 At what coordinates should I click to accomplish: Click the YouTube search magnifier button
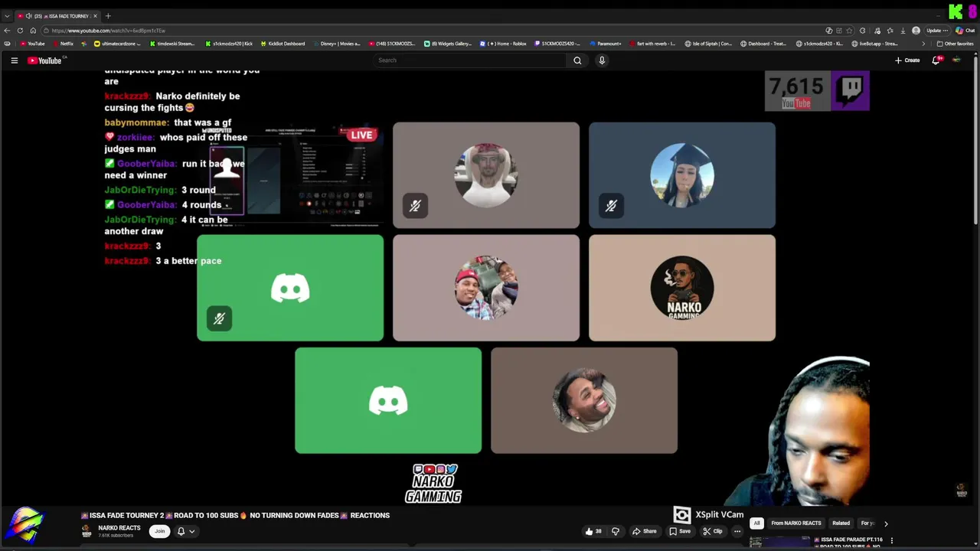577,60
